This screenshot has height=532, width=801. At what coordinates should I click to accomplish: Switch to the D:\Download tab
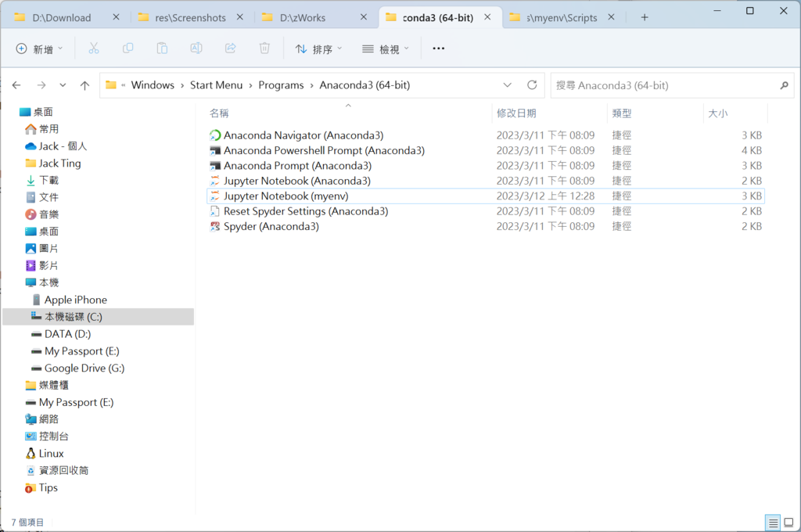click(x=61, y=17)
